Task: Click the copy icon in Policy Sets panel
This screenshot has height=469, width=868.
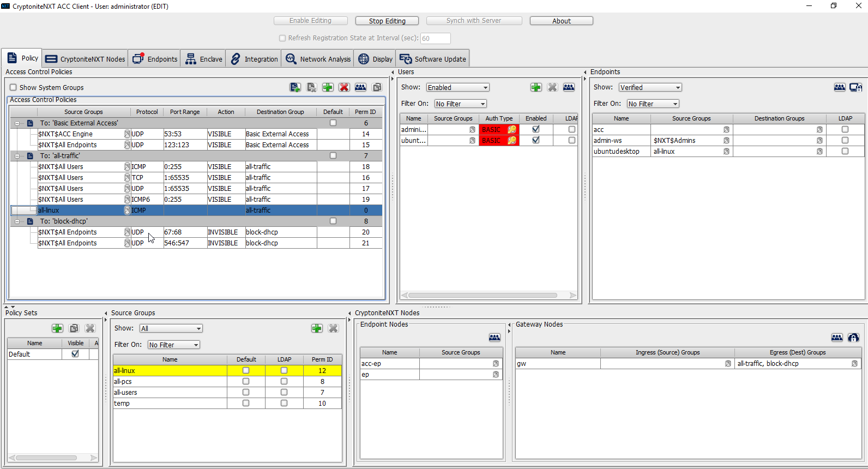Action: [74, 328]
